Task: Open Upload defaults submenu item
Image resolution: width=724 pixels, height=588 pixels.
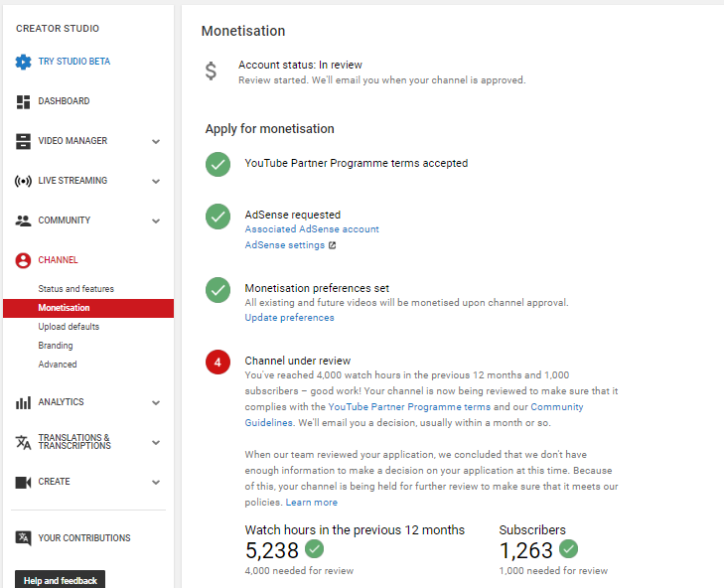Action: 69,327
